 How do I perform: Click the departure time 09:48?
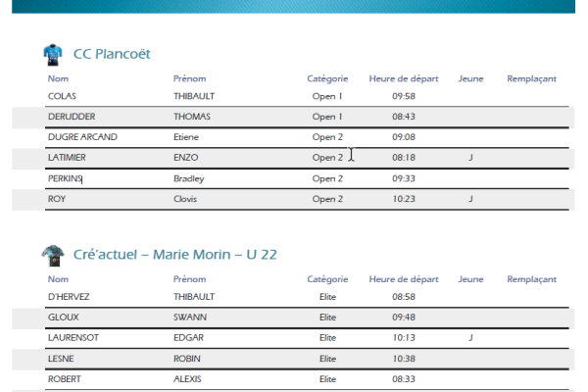(404, 318)
